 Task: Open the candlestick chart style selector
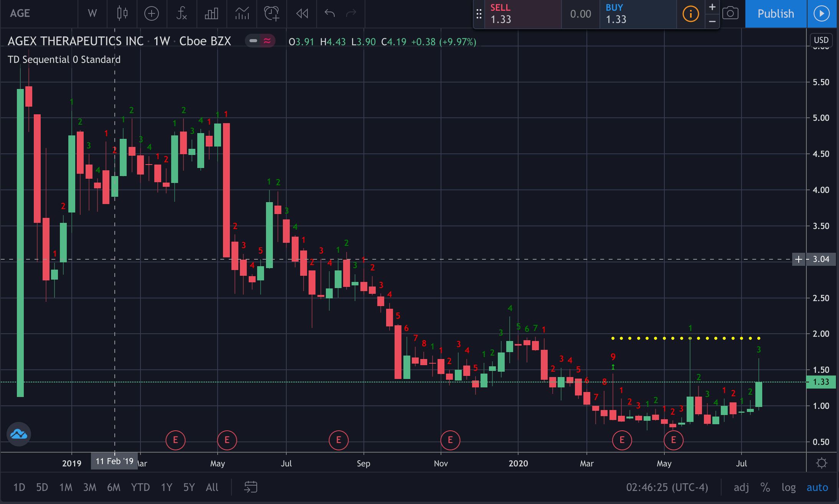point(122,13)
